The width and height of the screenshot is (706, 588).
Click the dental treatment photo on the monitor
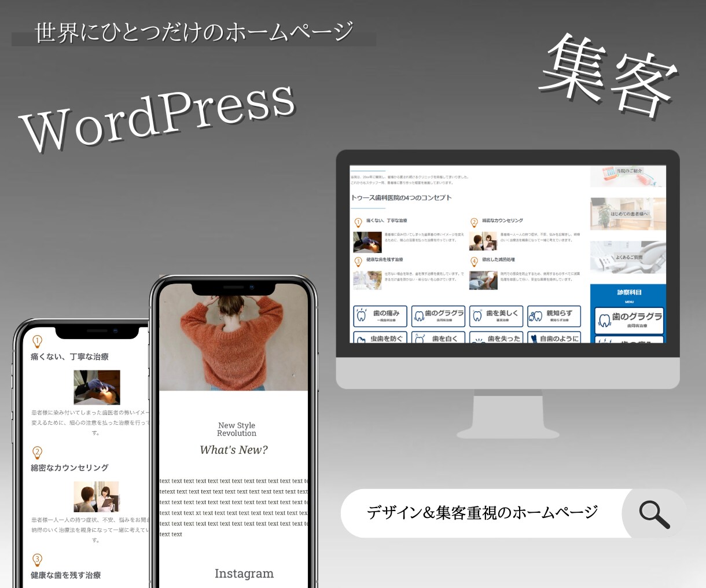367,242
